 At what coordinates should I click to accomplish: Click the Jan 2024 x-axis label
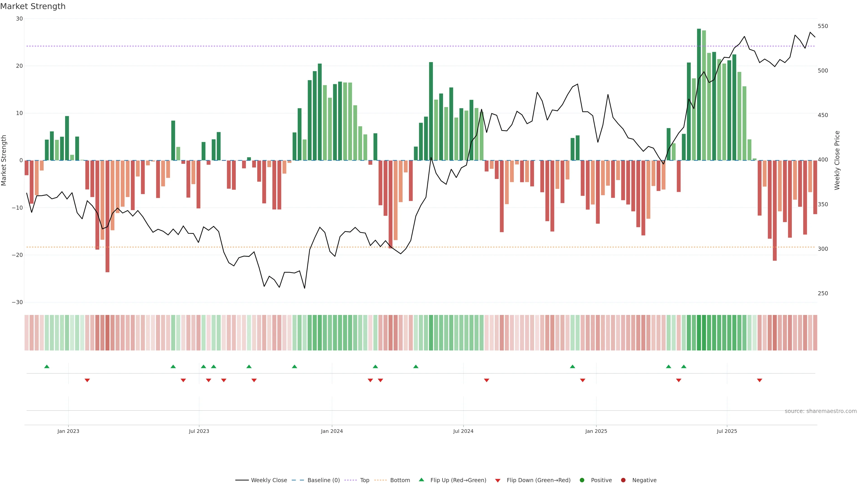332,431
